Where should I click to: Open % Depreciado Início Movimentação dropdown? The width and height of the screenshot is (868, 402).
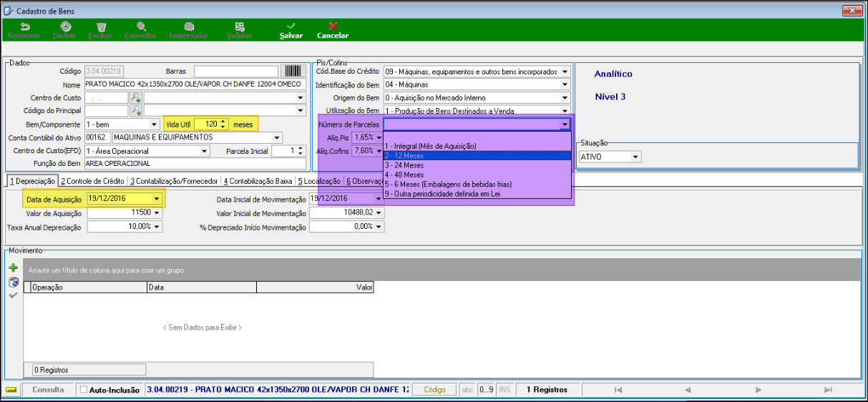tap(379, 227)
